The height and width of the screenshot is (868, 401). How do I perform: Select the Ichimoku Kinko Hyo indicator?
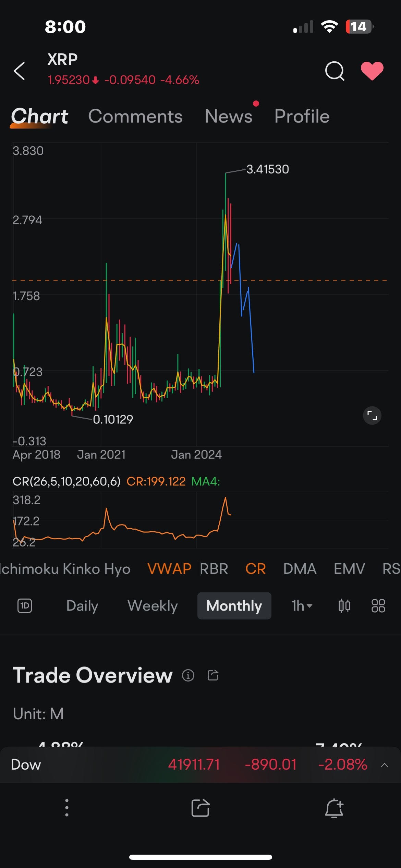coord(65,569)
